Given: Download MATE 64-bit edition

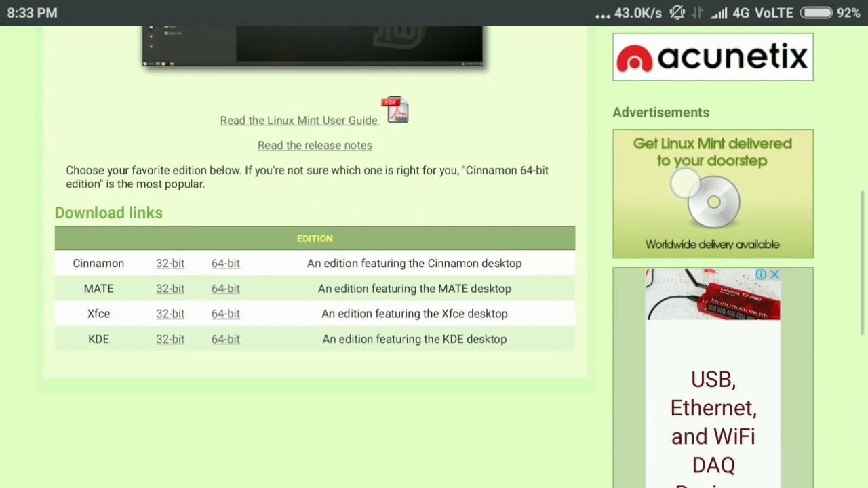Looking at the screenshot, I should click(226, 288).
